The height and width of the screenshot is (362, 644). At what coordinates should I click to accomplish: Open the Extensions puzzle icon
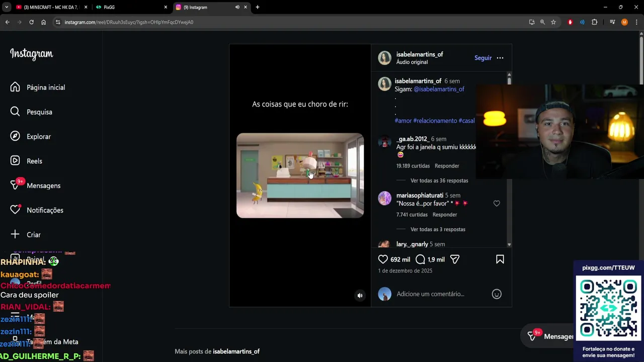[595, 22]
